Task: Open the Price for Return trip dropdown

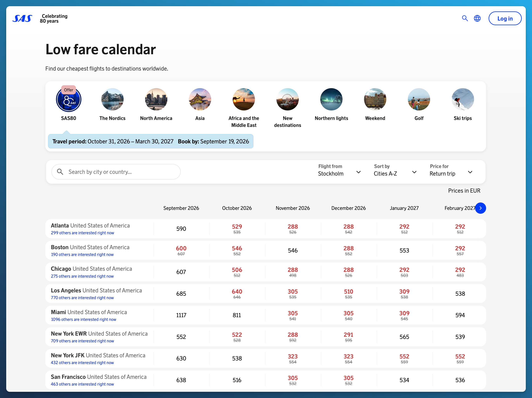Action: [451, 170]
